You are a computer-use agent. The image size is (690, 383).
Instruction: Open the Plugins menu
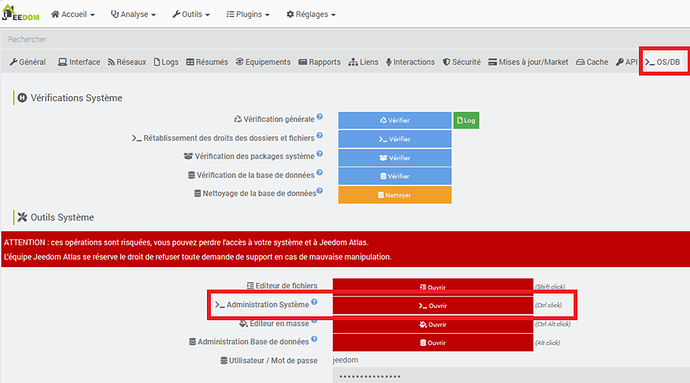pos(248,14)
